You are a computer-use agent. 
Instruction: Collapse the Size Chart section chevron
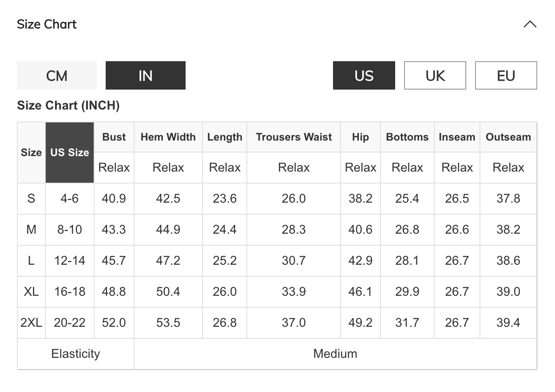click(530, 24)
